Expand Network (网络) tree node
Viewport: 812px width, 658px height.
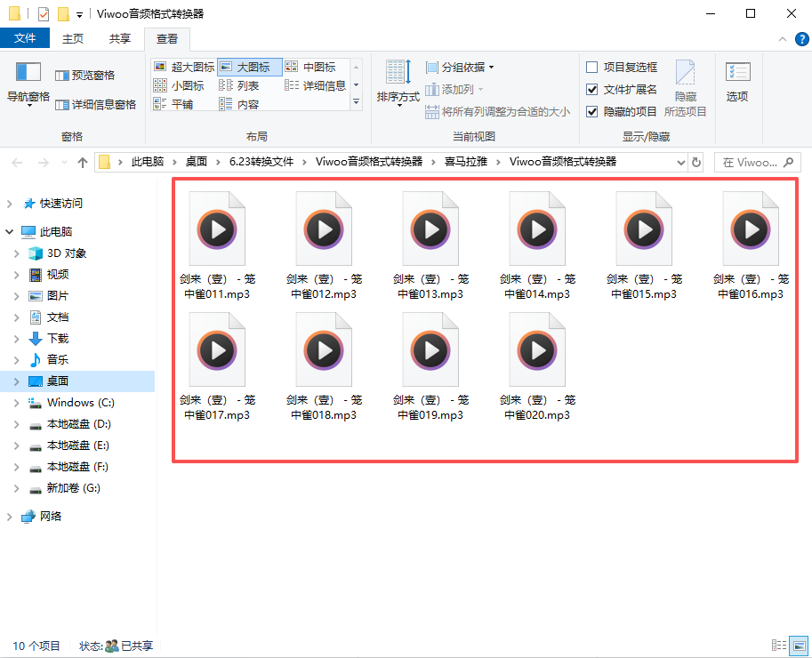click(9, 517)
